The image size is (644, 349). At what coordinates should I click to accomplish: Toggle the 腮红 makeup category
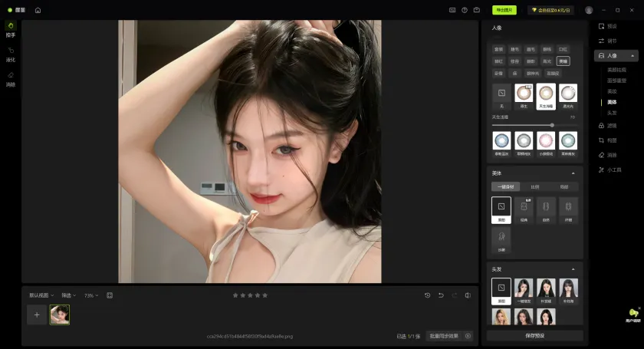click(x=498, y=61)
